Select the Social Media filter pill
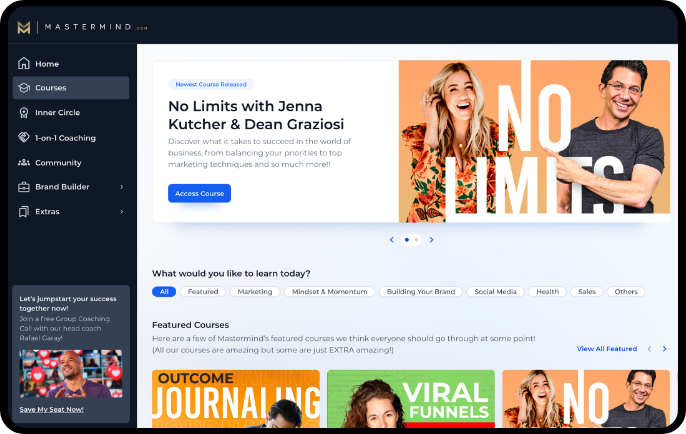Viewport: 686px width, 434px height. (x=496, y=291)
